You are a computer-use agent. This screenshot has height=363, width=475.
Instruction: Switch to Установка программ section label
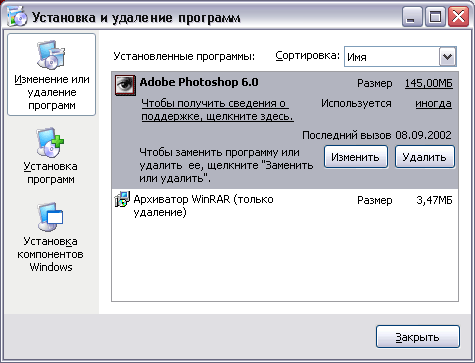click(x=51, y=173)
